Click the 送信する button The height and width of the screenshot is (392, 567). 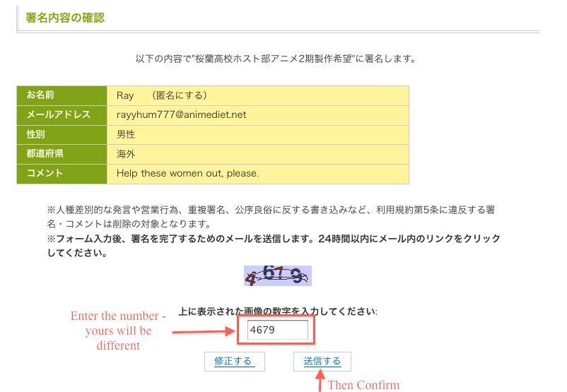pos(322,362)
